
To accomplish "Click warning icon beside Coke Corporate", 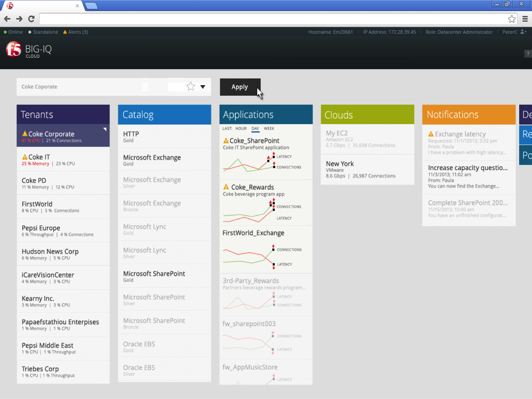I will [25, 134].
